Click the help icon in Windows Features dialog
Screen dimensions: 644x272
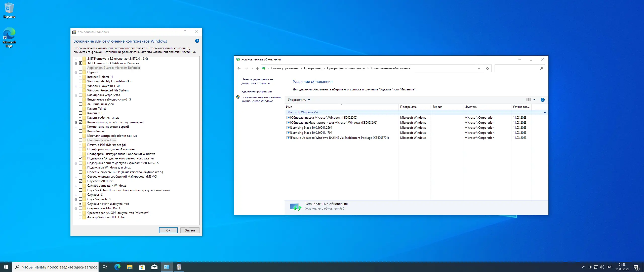(x=197, y=41)
